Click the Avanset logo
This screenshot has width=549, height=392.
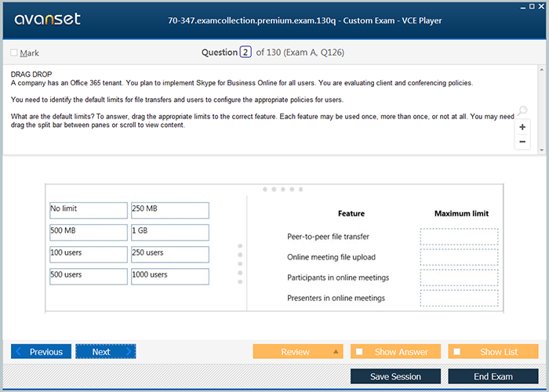click(x=46, y=20)
